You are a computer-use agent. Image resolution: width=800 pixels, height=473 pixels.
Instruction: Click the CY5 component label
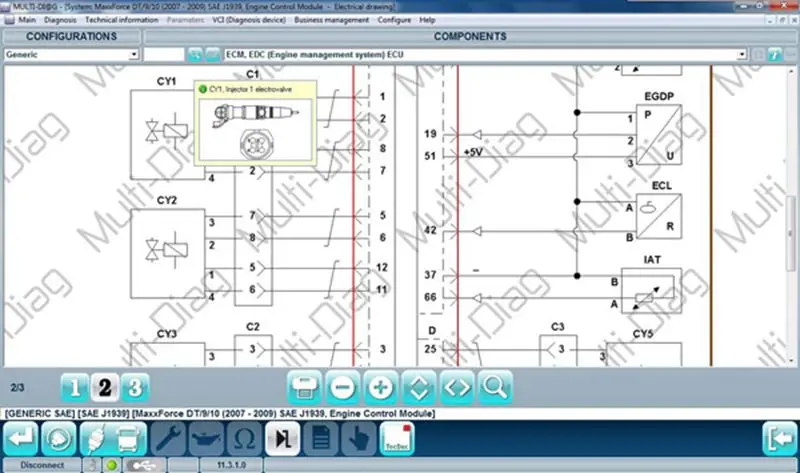coord(643,334)
